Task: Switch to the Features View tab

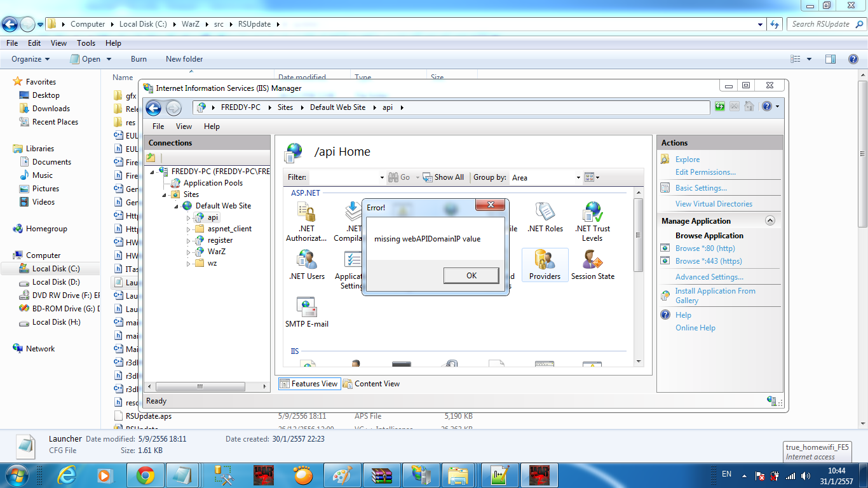Action: (x=309, y=384)
